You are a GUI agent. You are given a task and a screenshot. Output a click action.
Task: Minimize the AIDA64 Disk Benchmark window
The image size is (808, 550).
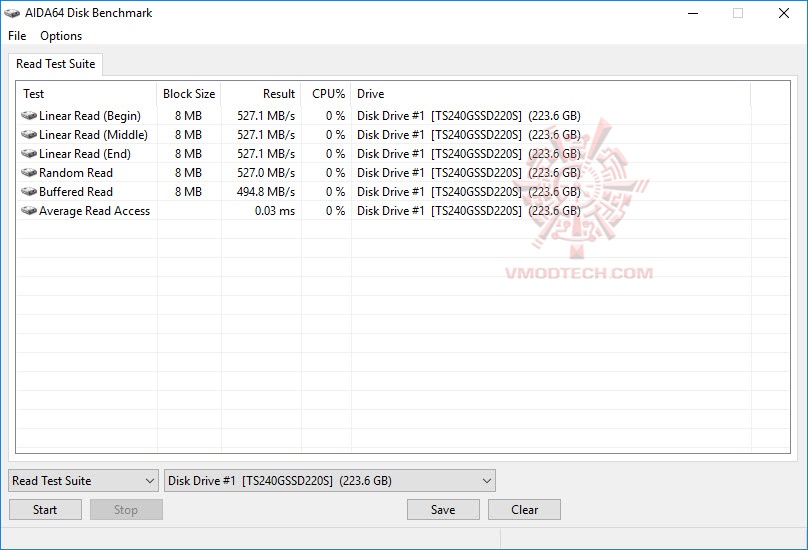coord(693,13)
